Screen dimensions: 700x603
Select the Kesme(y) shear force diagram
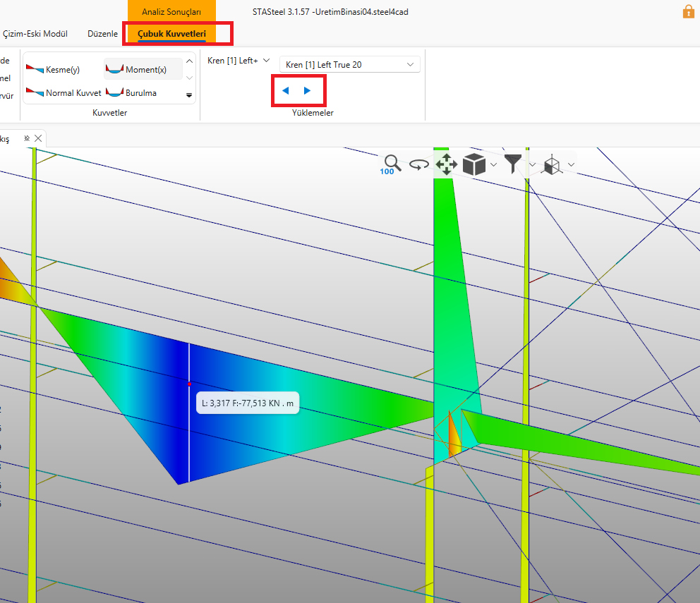(x=54, y=69)
